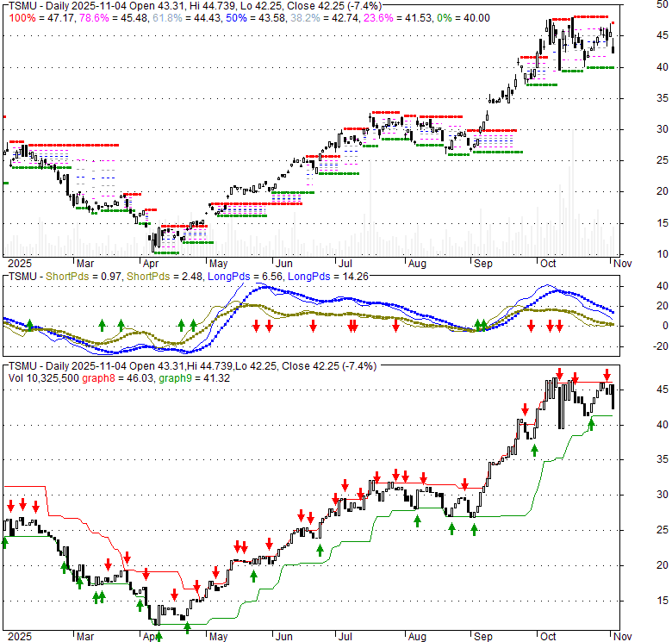The height and width of the screenshot is (642, 672).
Task: Click the 35 price label on bottom chart axis
Action: (663, 460)
